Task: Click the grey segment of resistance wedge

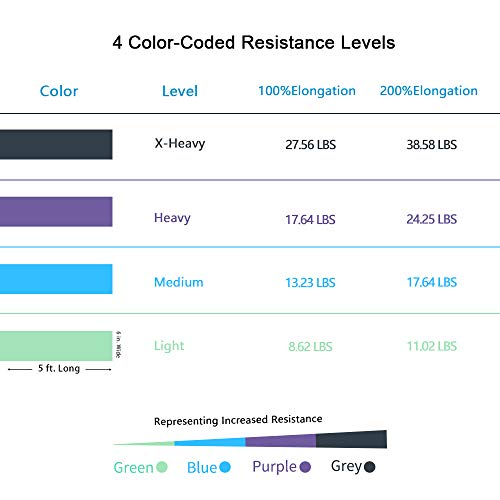Action: pos(351,439)
